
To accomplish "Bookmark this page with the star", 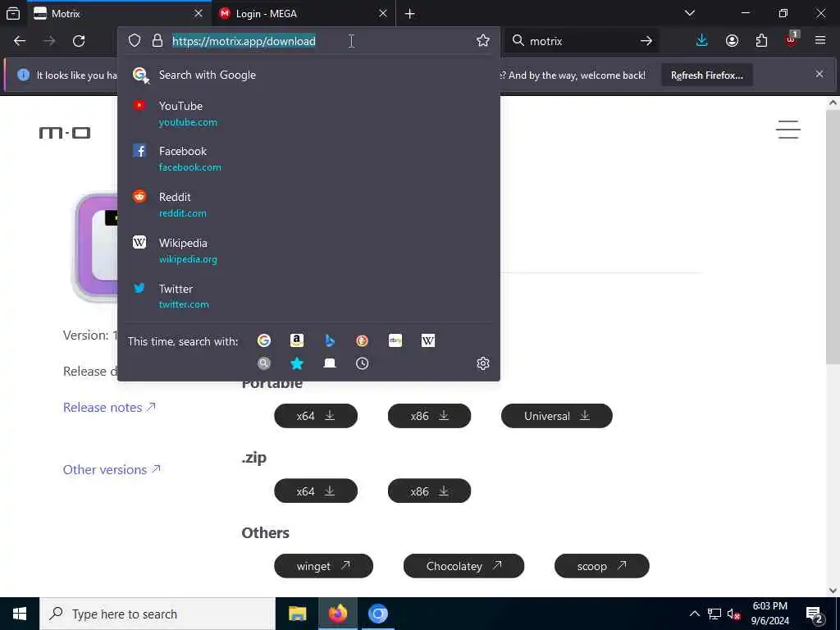I will pos(482,41).
